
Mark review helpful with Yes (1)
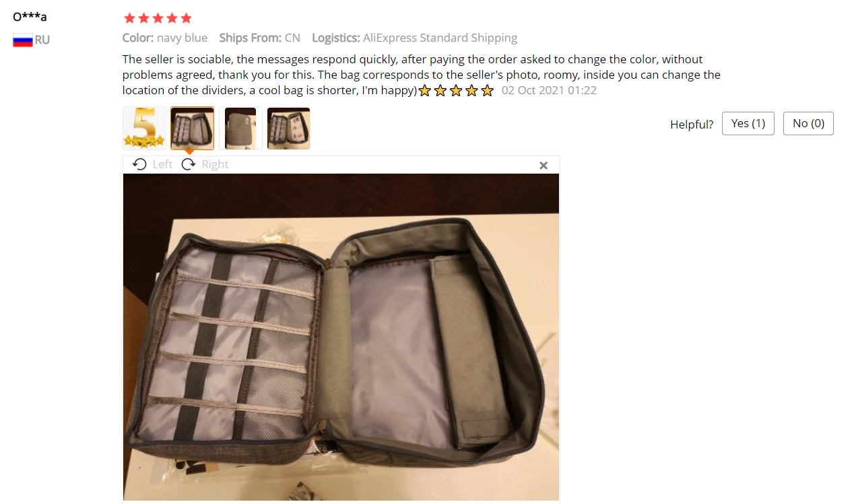(748, 124)
